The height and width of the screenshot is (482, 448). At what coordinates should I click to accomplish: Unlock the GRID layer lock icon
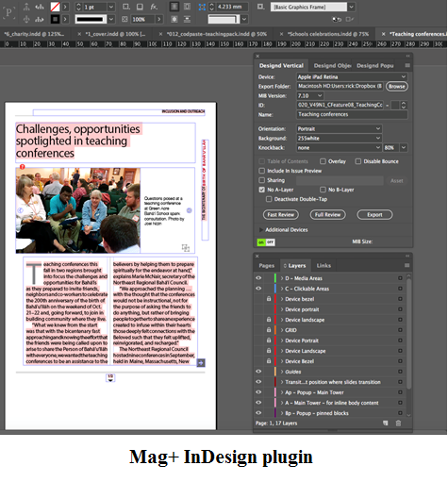(x=269, y=330)
